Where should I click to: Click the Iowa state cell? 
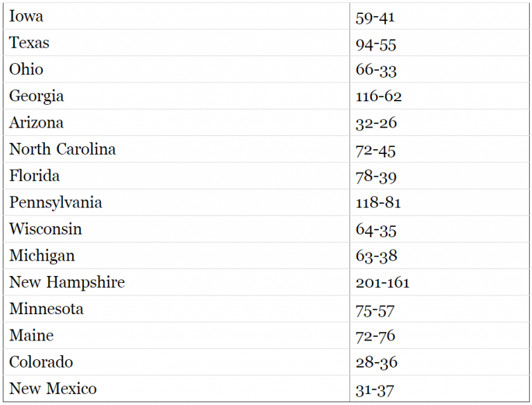[26, 16]
